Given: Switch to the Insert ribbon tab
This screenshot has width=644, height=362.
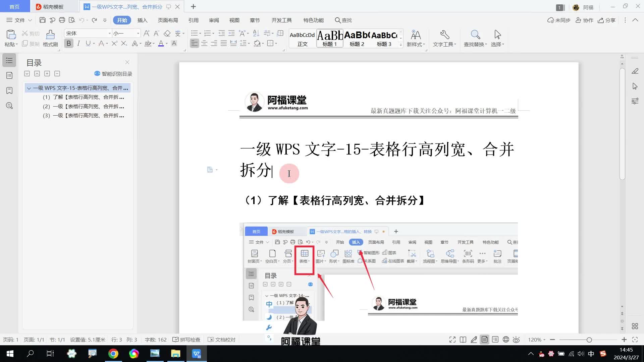Looking at the screenshot, I should click(142, 20).
